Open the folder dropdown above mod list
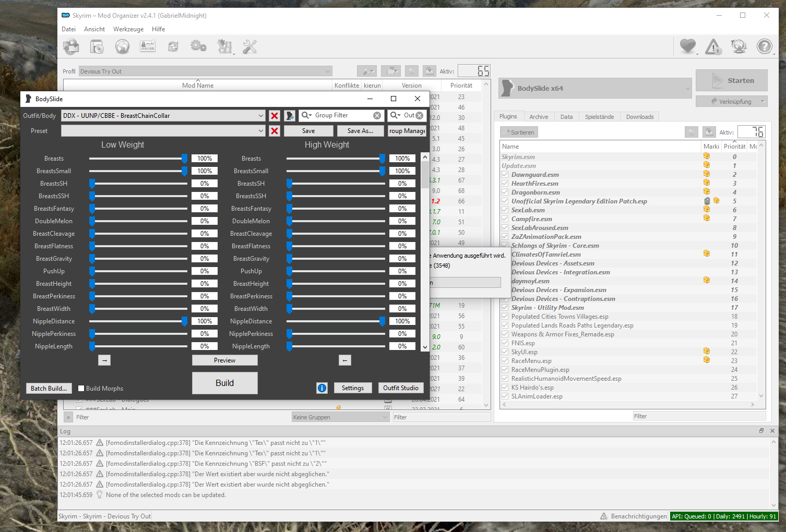The height and width of the screenshot is (532, 786). coord(391,71)
